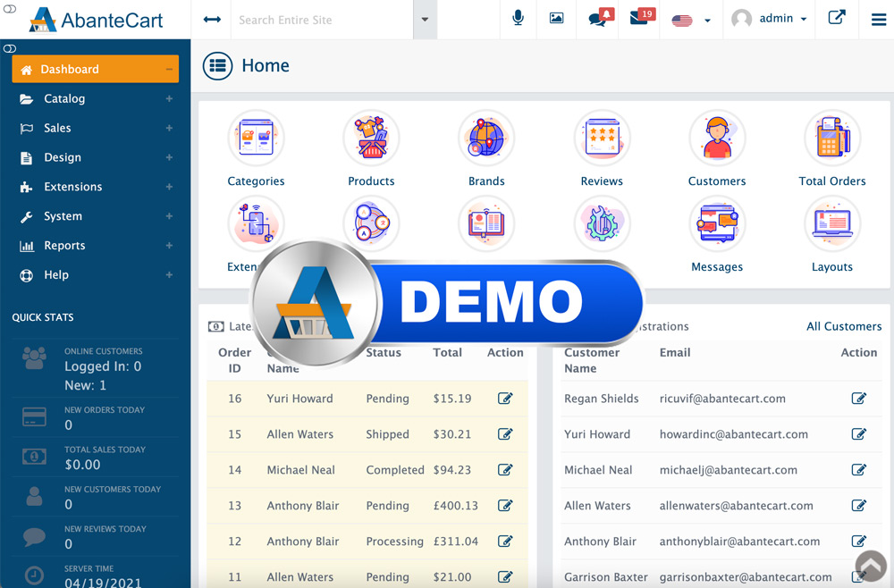Select Dashboard in the sidebar
Screen dimensions: 894x588
[96, 69]
